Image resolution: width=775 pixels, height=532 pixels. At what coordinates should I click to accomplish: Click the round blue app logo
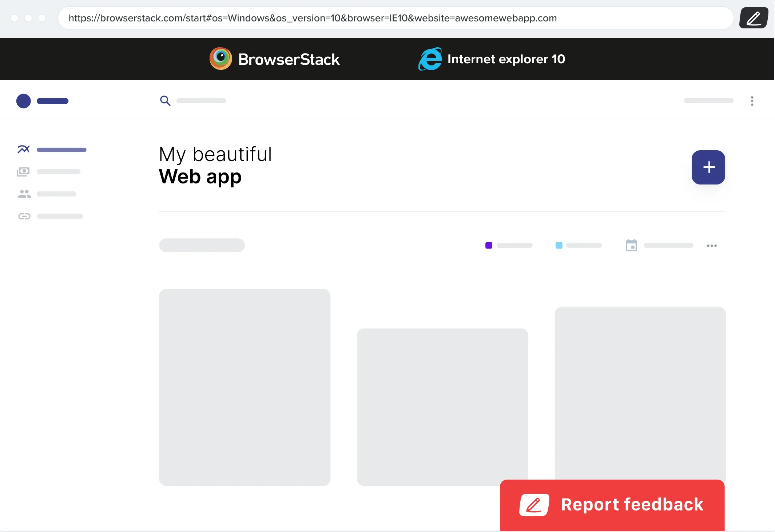24,101
